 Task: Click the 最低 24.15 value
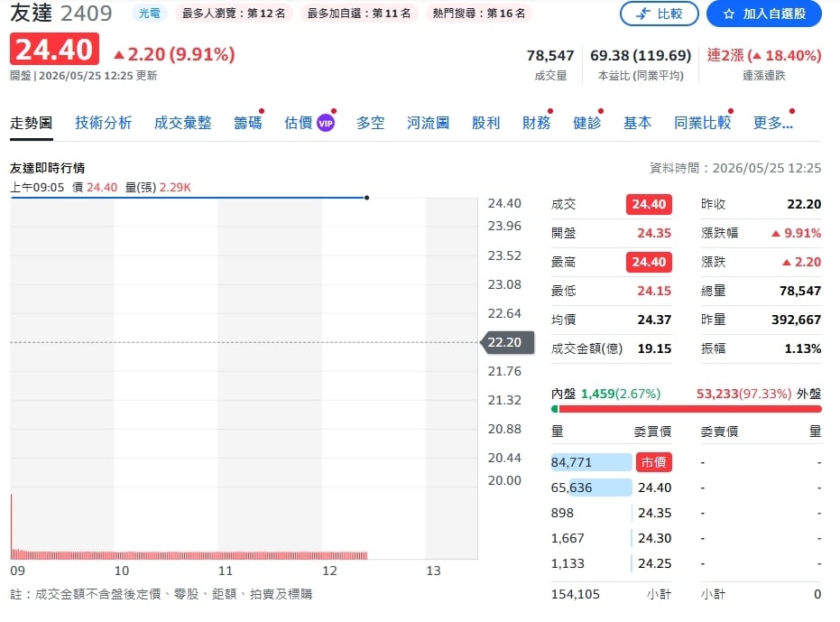(654, 292)
